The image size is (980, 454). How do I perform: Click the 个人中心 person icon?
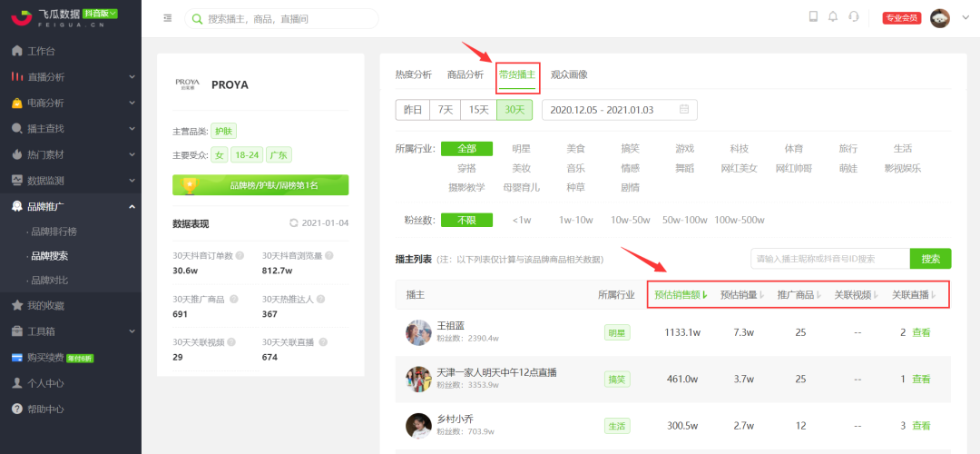pyautogui.click(x=17, y=382)
